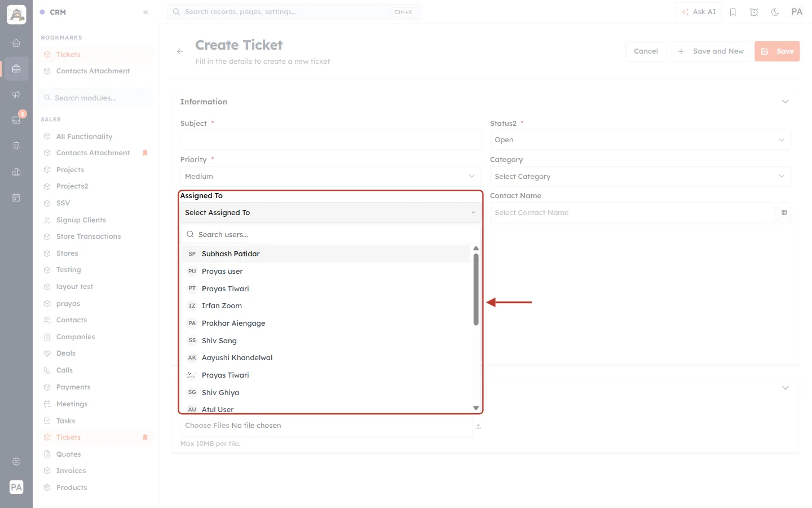Click the bookmark icon in the top bar
The image size is (812, 508).
click(733, 12)
